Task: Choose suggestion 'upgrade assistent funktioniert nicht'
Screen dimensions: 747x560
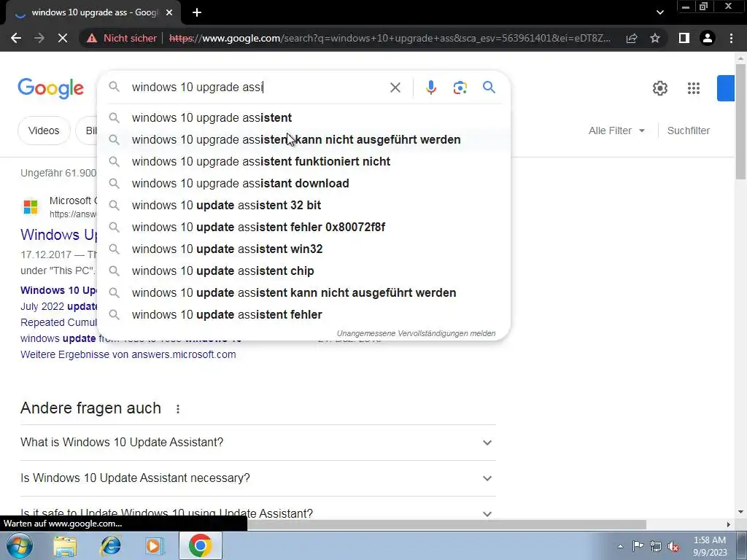Action: [x=303, y=161]
